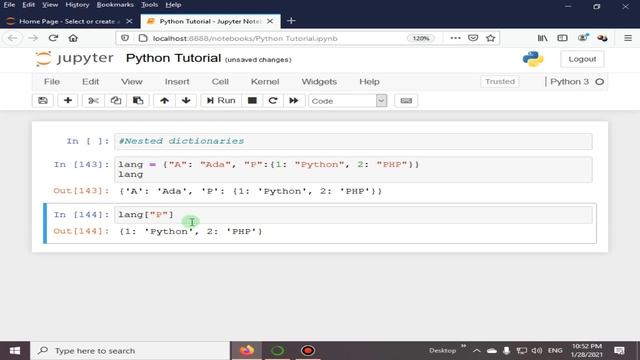Screen dimensions: 640x360
Task: Open the command palette keyboard icon
Action: point(406,100)
